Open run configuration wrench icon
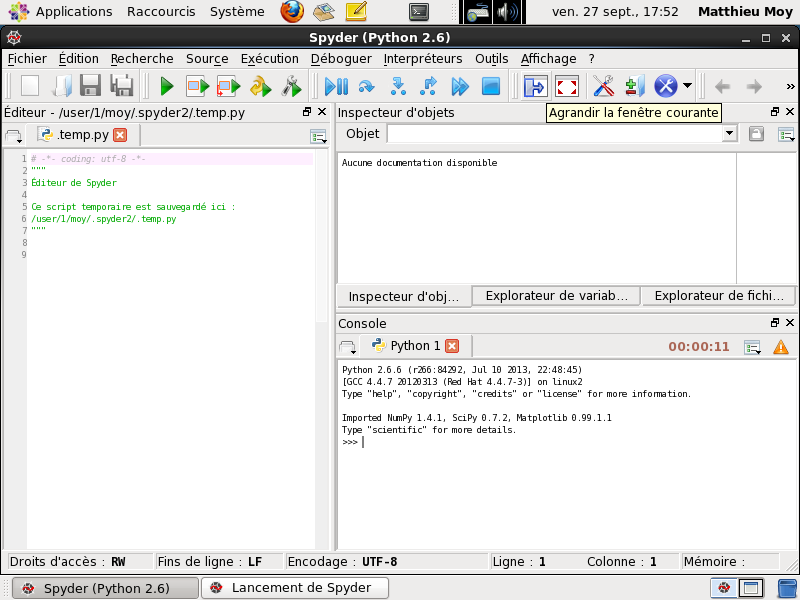Screen dimensions: 800x600 [291, 86]
